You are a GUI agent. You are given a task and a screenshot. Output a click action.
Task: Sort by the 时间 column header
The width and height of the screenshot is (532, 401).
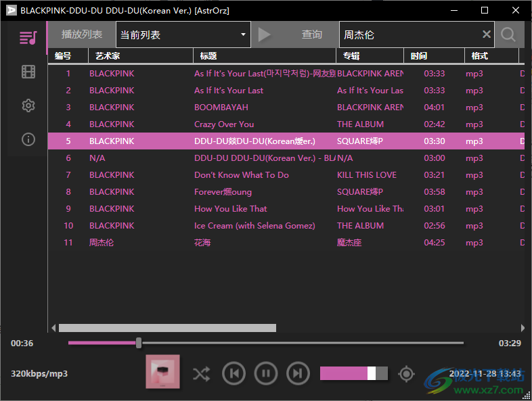tap(434, 55)
